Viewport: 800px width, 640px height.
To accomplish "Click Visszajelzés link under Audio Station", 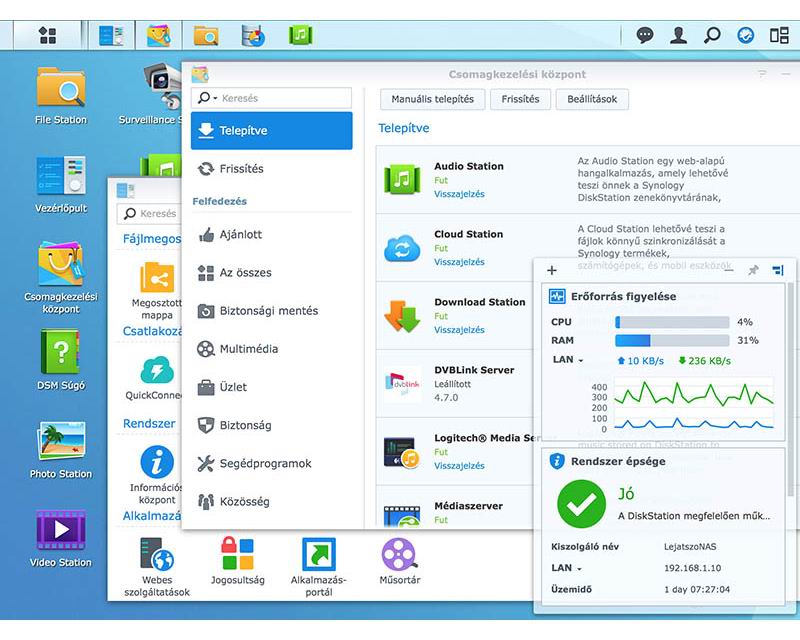I will [x=459, y=194].
